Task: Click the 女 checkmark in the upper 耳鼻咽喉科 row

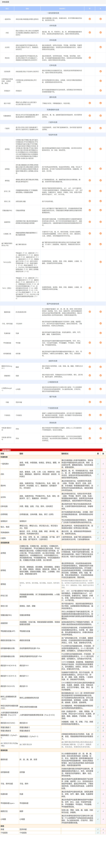Action: coord(100,116)
